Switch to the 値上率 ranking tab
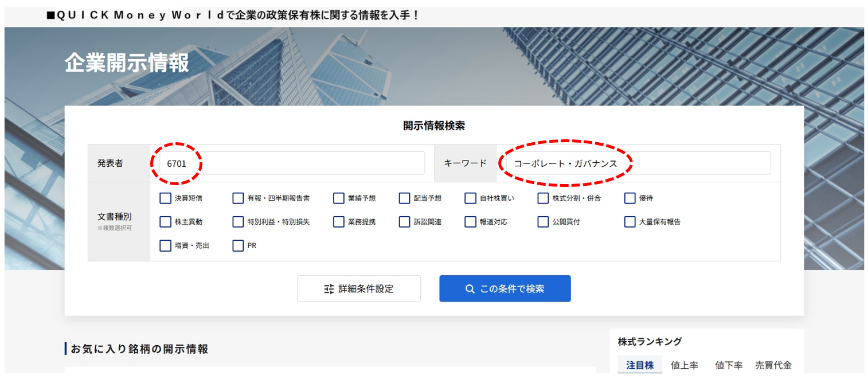 (685, 365)
